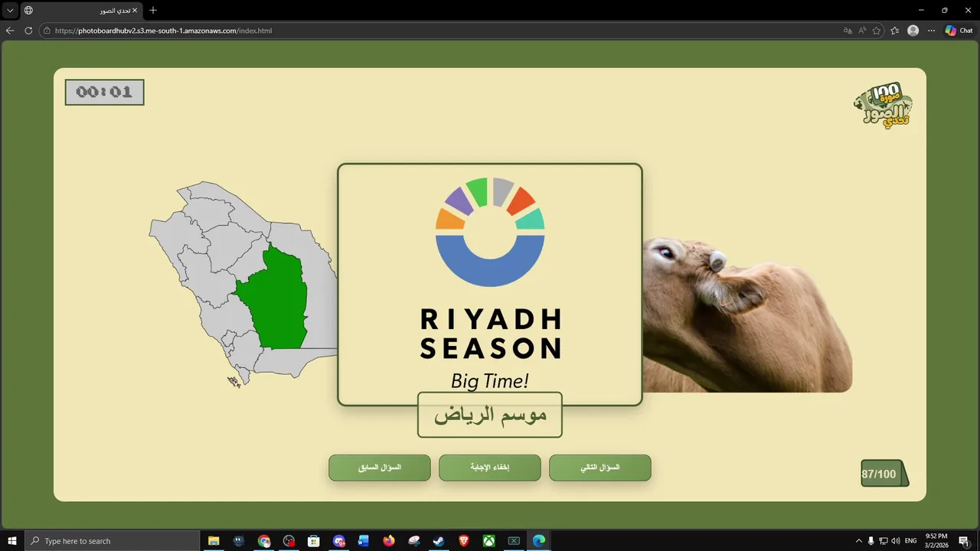Click the Saudi Arabia map image
Image resolution: width=980 pixels, height=551 pixels.
(x=243, y=284)
